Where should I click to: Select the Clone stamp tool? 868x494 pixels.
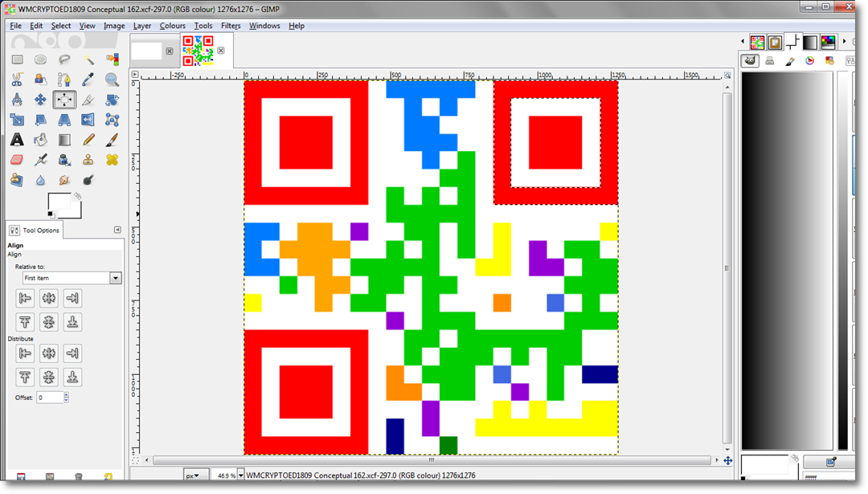point(88,160)
